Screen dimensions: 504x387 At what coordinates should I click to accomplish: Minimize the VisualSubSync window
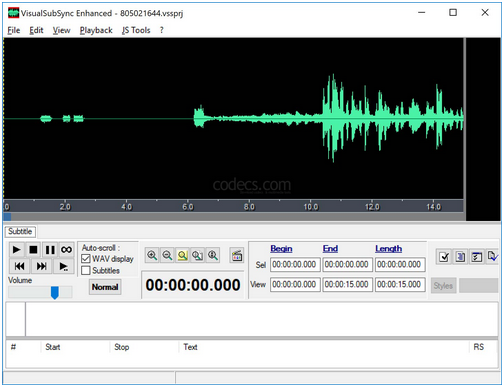pyautogui.click(x=422, y=13)
